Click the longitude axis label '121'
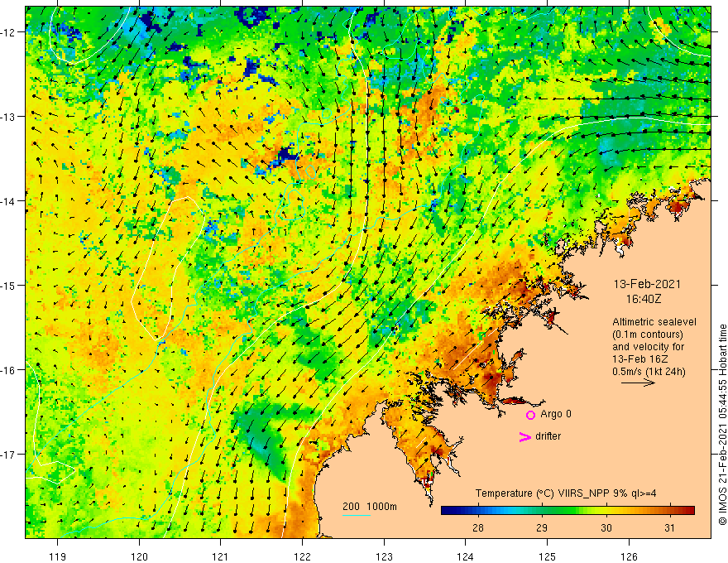 tap(221, 556)
